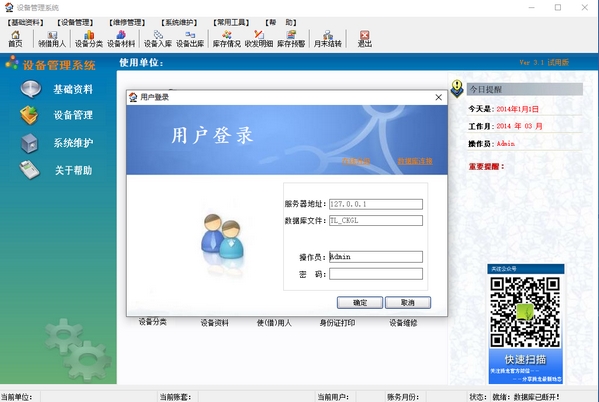Viewport: 599px width, 402px height.
Task: Click 使(借)用人 label below the dialog
Action: (274, 323)
